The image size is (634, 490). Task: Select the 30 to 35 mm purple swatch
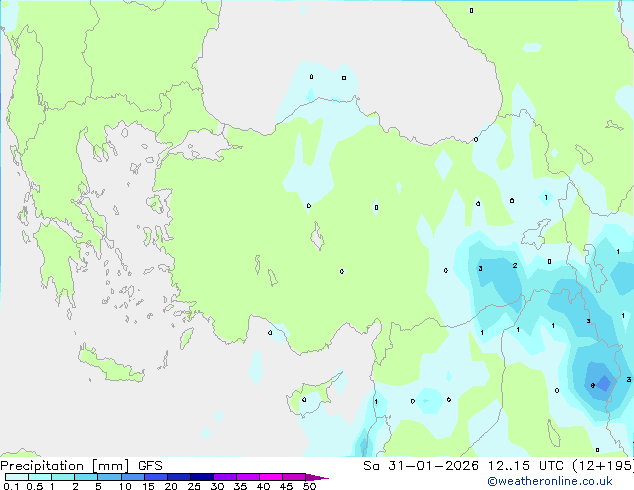click(225, 477)
